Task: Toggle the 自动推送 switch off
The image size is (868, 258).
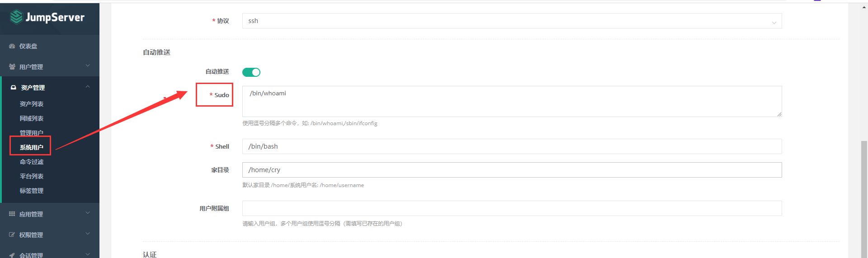Action: (251, 72)
